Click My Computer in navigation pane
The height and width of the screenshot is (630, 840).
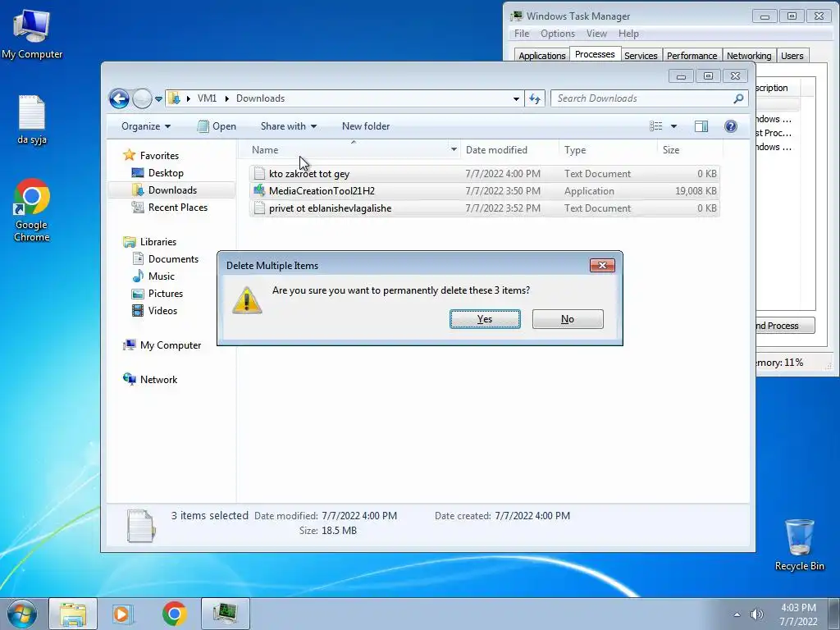pyautogui.click(x=171, y=345)
